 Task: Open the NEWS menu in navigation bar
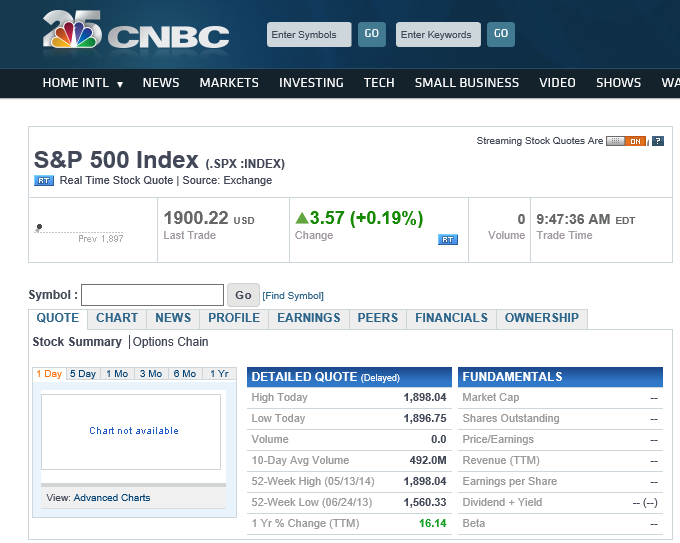pyautogui.click(x=161, y=83)
